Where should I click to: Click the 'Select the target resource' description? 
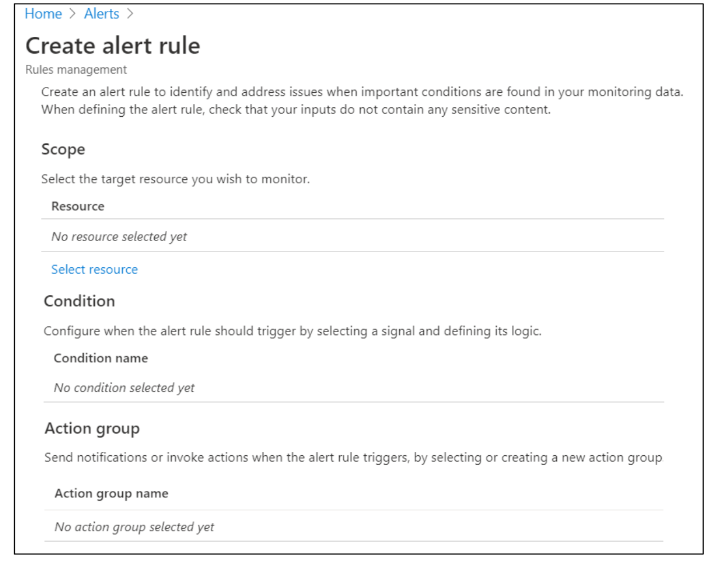point(176,179)
